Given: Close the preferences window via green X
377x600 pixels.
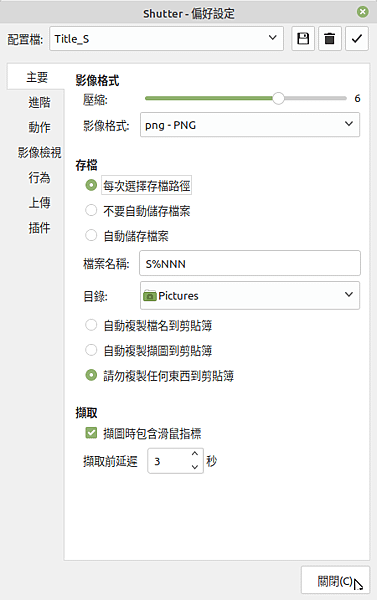Looking at the screenshot, I should point(362,12).
